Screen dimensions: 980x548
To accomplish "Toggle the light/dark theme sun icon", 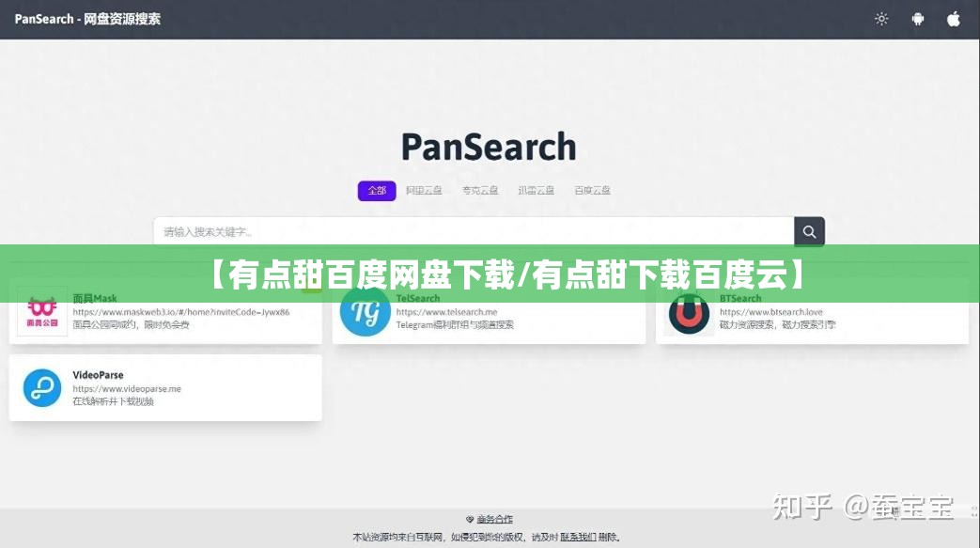I will (x=881, y=19).
